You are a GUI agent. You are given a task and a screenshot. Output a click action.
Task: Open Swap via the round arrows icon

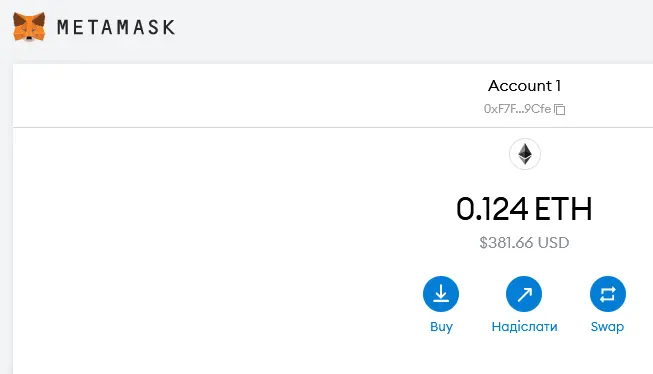(608, 294)
